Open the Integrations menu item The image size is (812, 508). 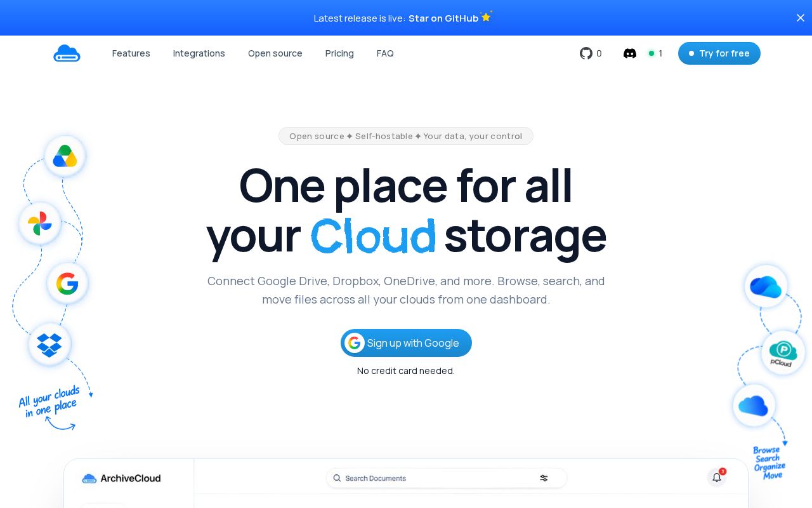199,53
